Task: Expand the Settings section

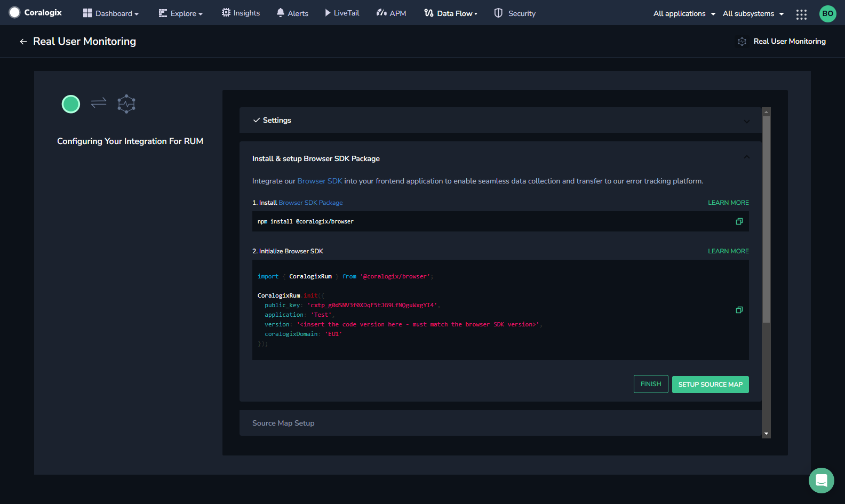Action: [500, 120]
